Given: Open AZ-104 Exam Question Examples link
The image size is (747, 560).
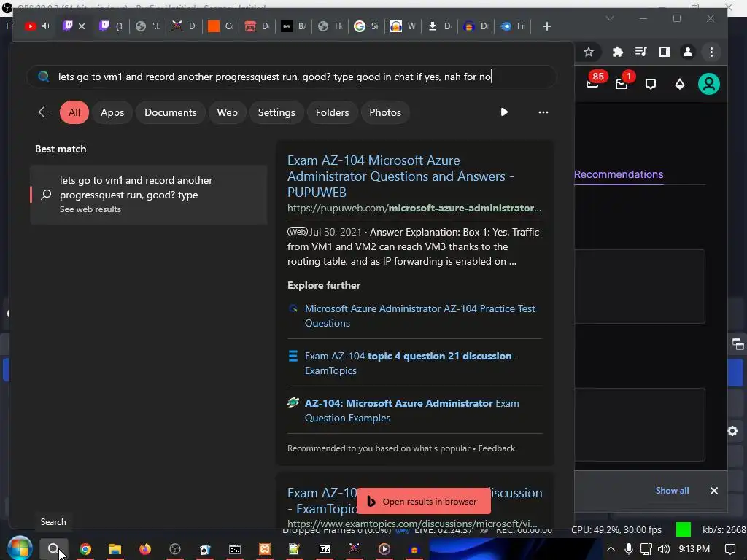Looking at the screenshot, I should pos(411,411).
